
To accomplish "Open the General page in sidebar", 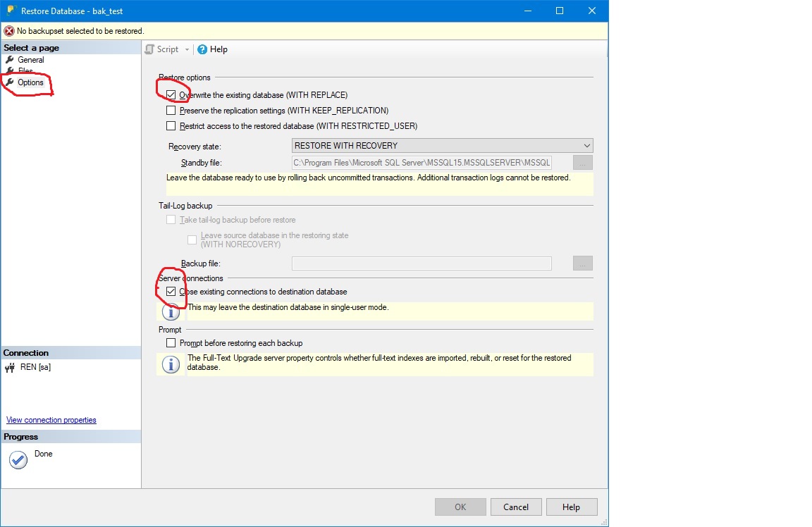I will coord(30,60).
